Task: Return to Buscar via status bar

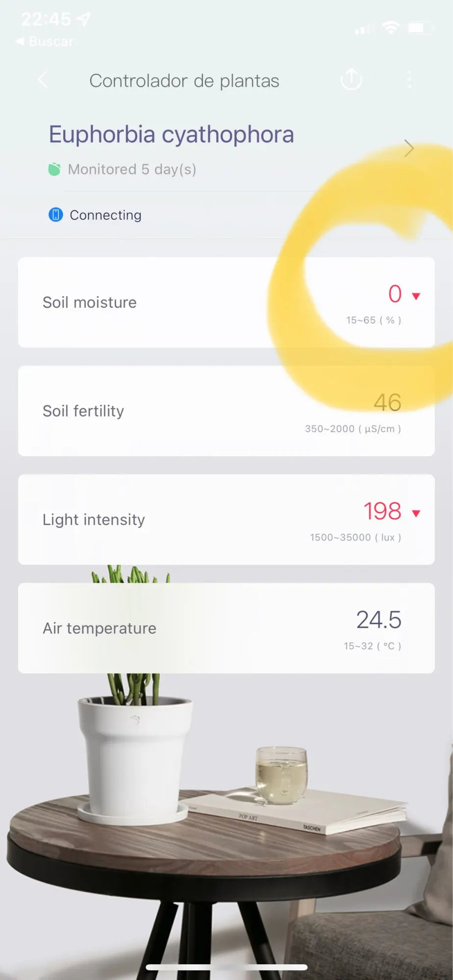Action: (x=45, y=42)
